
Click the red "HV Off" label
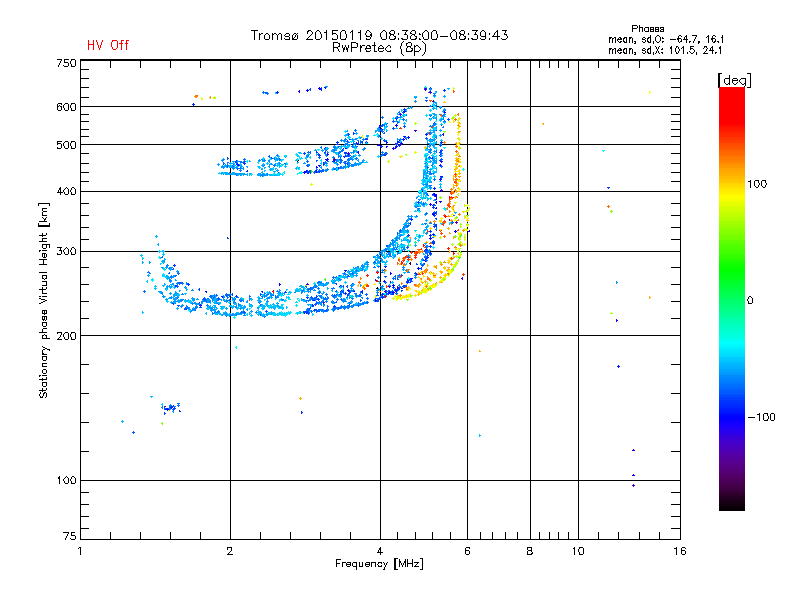click(108, 45)
